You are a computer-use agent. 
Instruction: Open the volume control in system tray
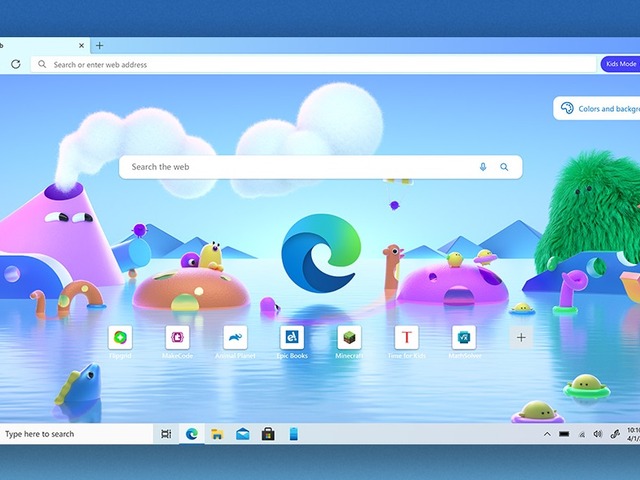coord(597,434)
